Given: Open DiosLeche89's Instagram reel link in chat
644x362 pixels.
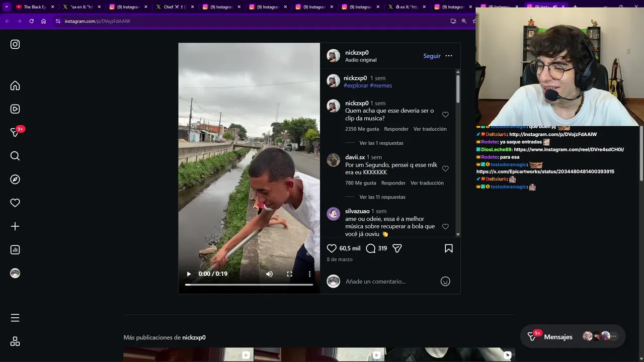Looking at the screenshot, I should click(x=569, y=150).
